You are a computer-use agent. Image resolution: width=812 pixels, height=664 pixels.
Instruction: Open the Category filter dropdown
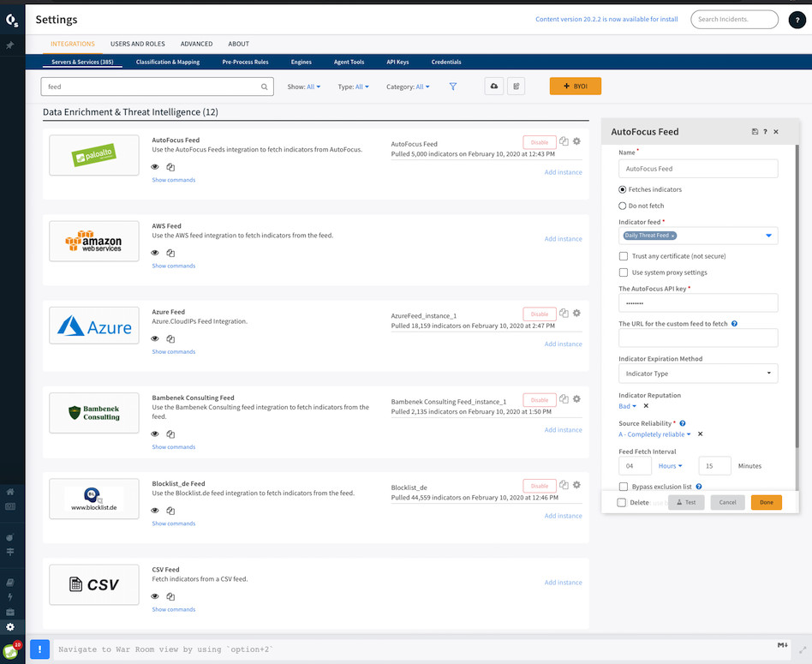[x=408, y=87]
